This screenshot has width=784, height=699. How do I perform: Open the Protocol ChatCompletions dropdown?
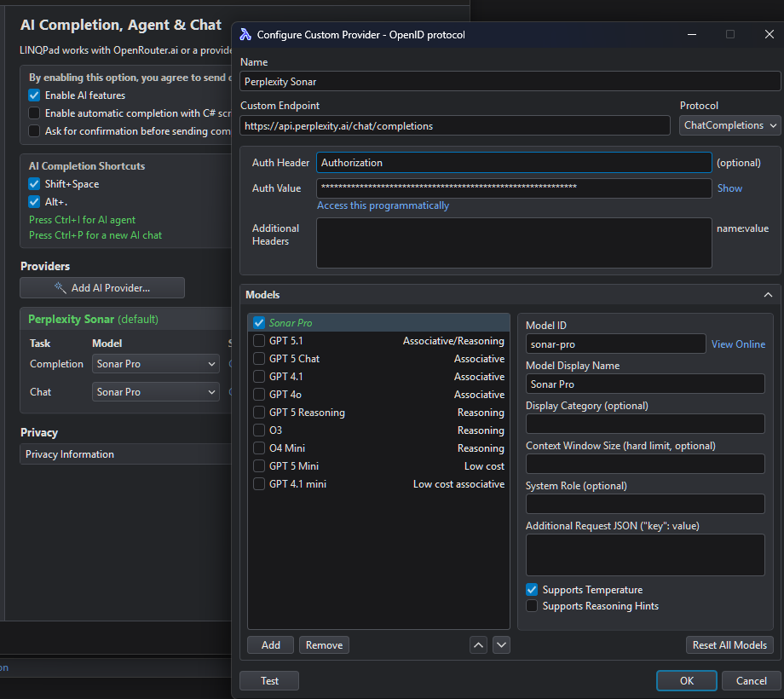pyautogui.click(x=729, y=125)
